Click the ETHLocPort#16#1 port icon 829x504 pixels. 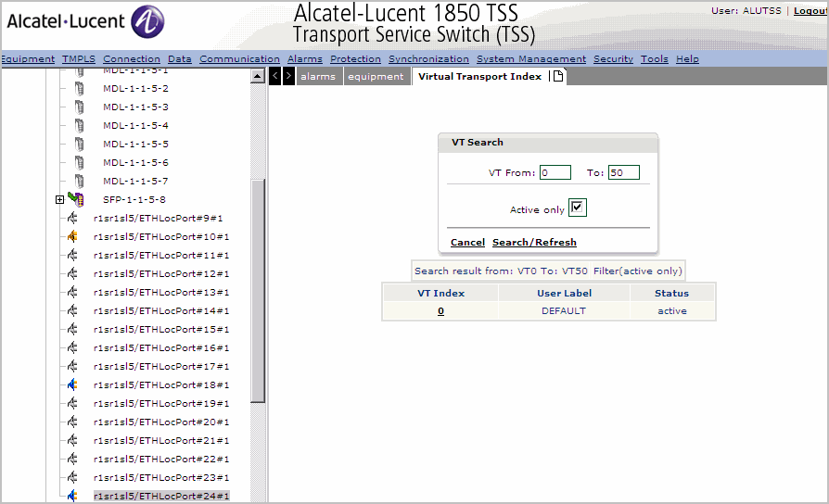[72, 347]
